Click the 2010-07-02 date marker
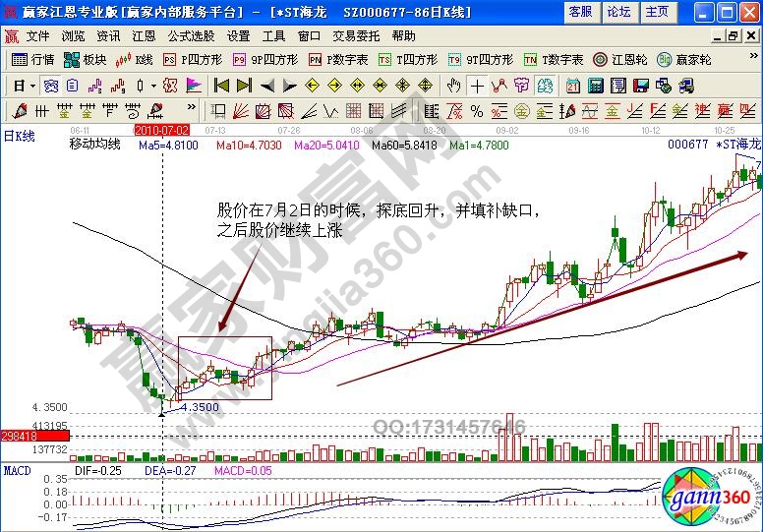The height and width of the screenshot is (532, 763). click(161, 129)
